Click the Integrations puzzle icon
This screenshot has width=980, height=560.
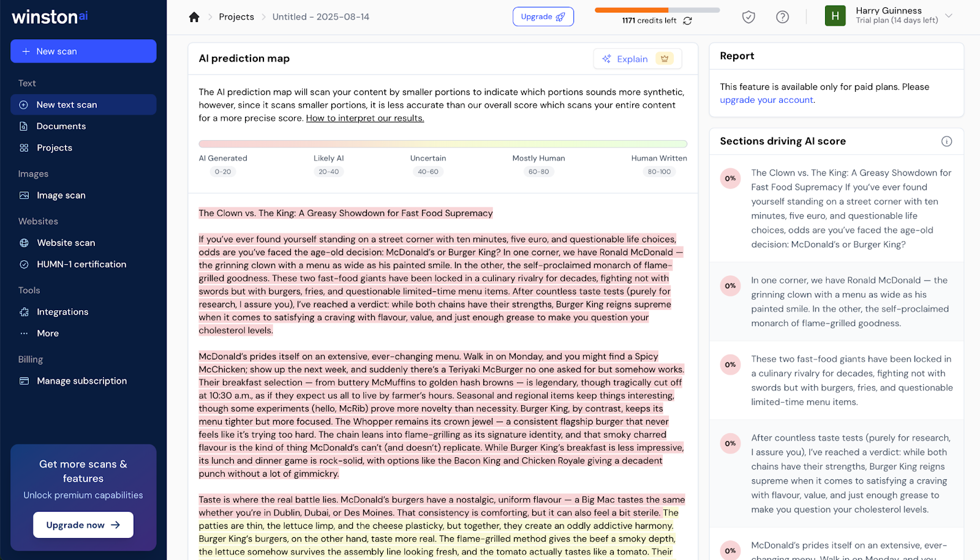24,312
